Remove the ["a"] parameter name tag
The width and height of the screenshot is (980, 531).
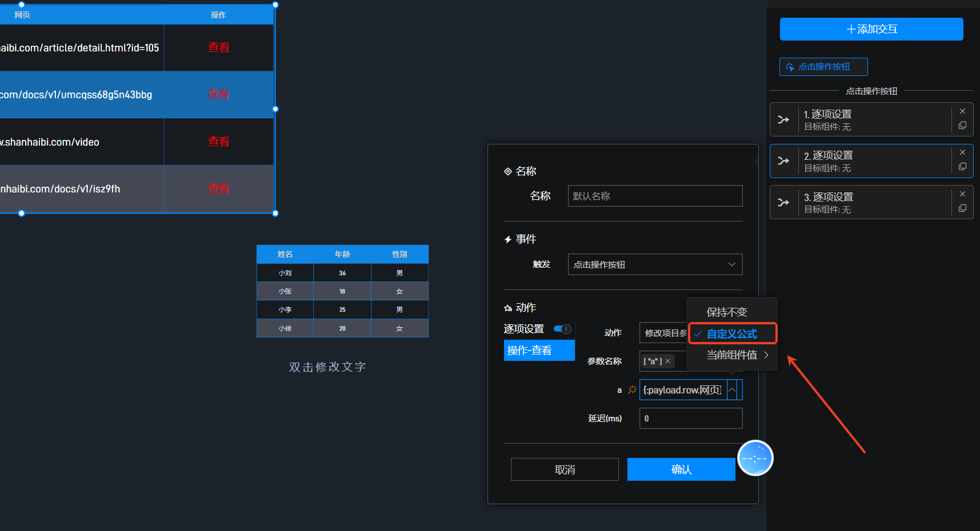coord(667,361)
